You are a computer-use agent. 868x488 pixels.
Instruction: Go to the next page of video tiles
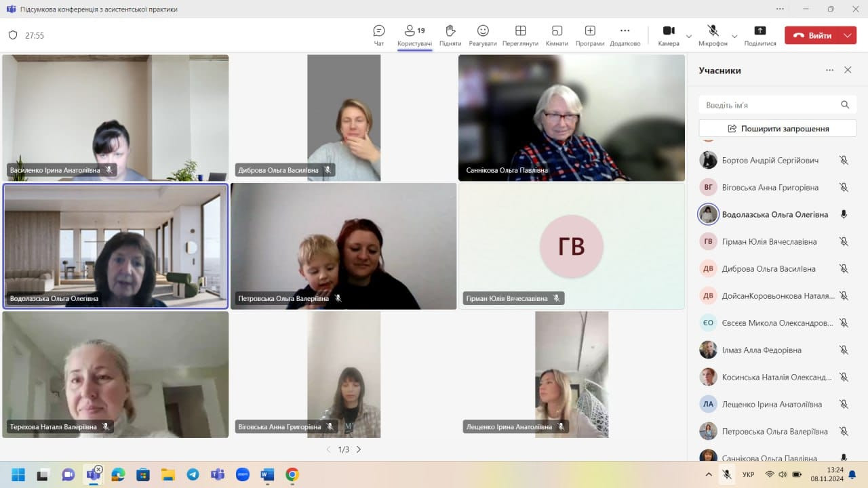click(x=359, y=449)
